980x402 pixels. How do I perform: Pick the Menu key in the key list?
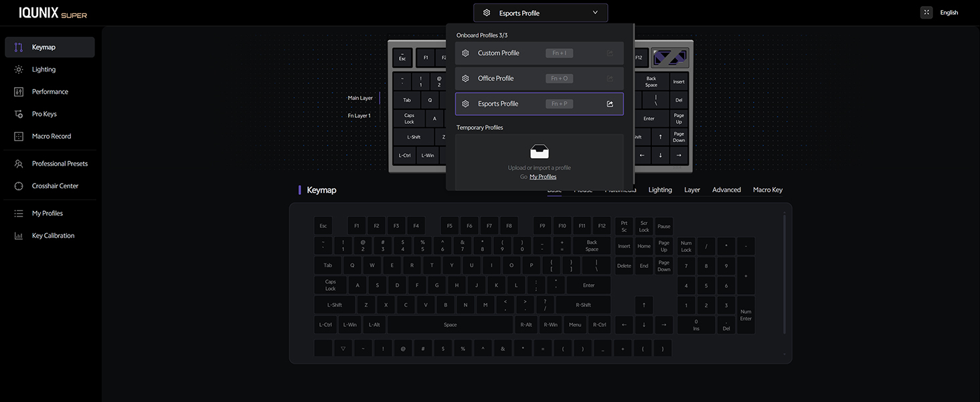tap(574, 325)
